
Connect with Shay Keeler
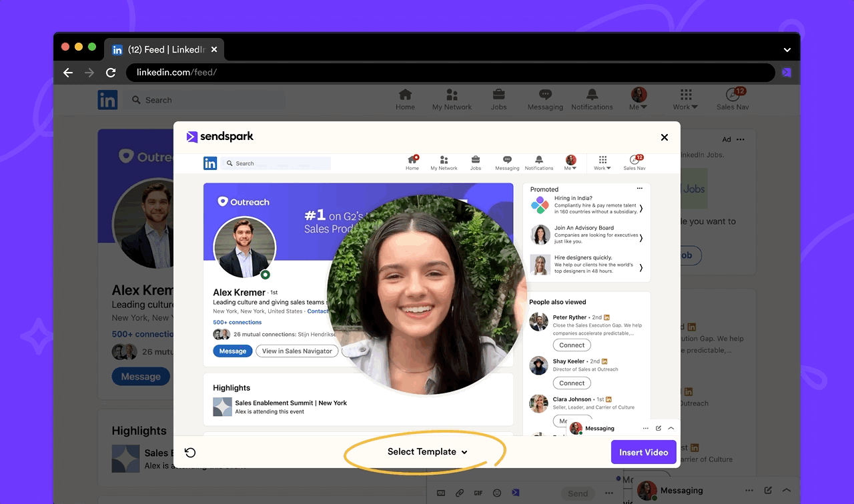coord(572,383)
